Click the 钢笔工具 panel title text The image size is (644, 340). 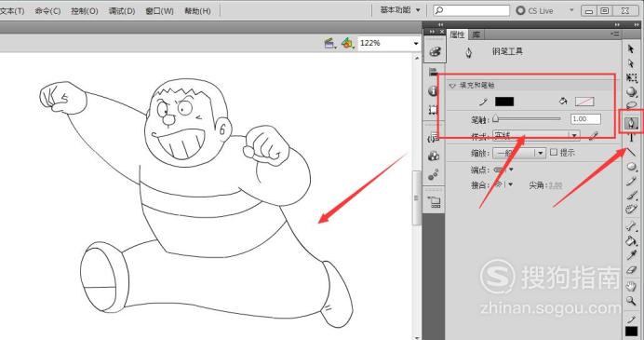[507, 51]
